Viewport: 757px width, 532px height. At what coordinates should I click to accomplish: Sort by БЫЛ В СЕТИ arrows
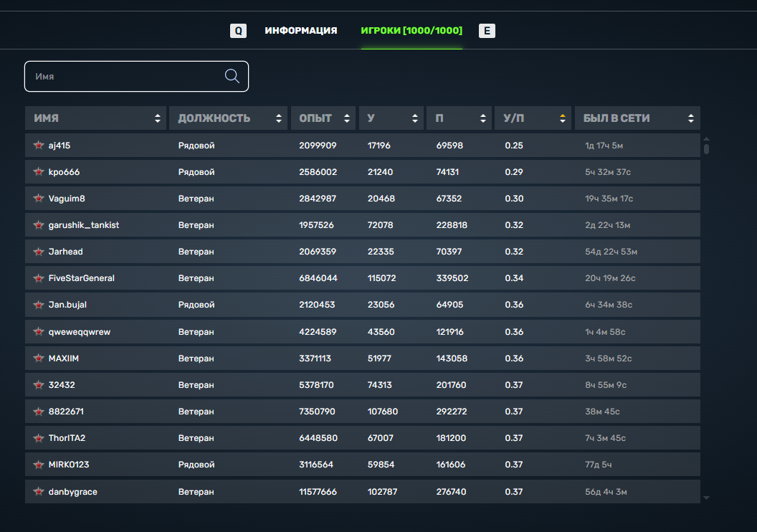(x=691, y=118)
